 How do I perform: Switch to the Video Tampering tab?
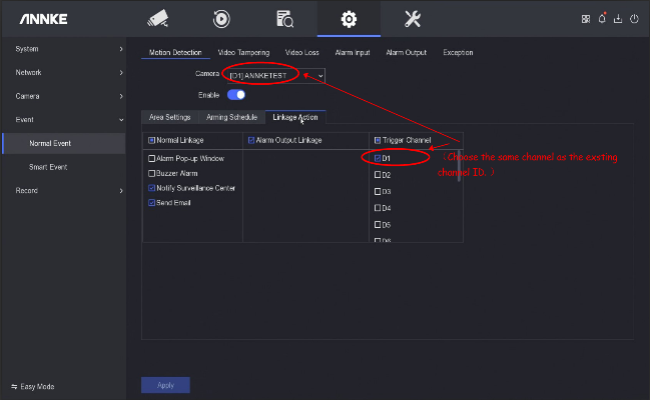pos(243,52)
